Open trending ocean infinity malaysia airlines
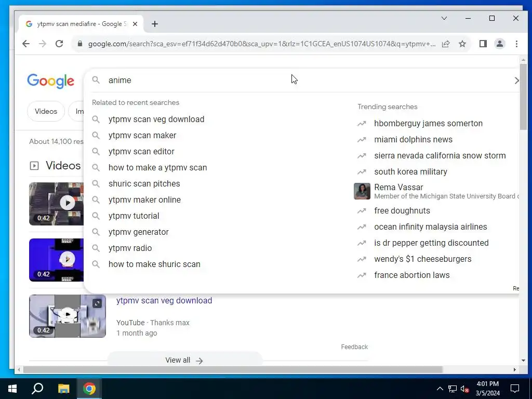This screenshot has height=399, width=532. coord(431,227)
